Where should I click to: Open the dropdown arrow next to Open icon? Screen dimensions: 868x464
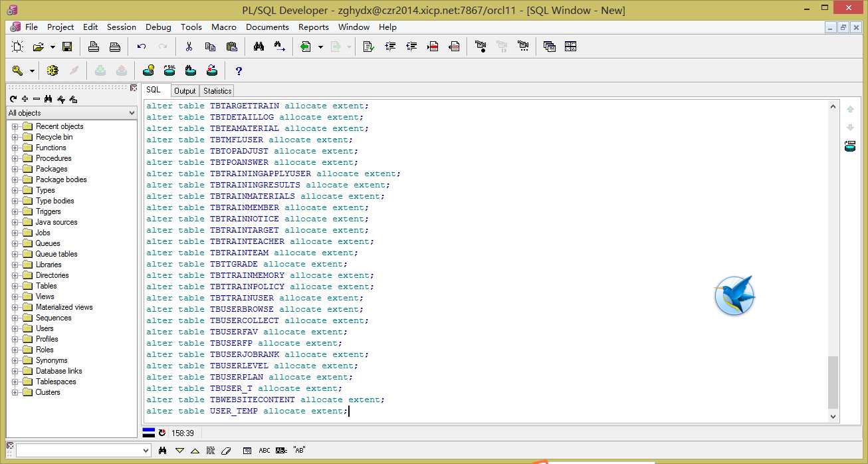click(53, 47)
